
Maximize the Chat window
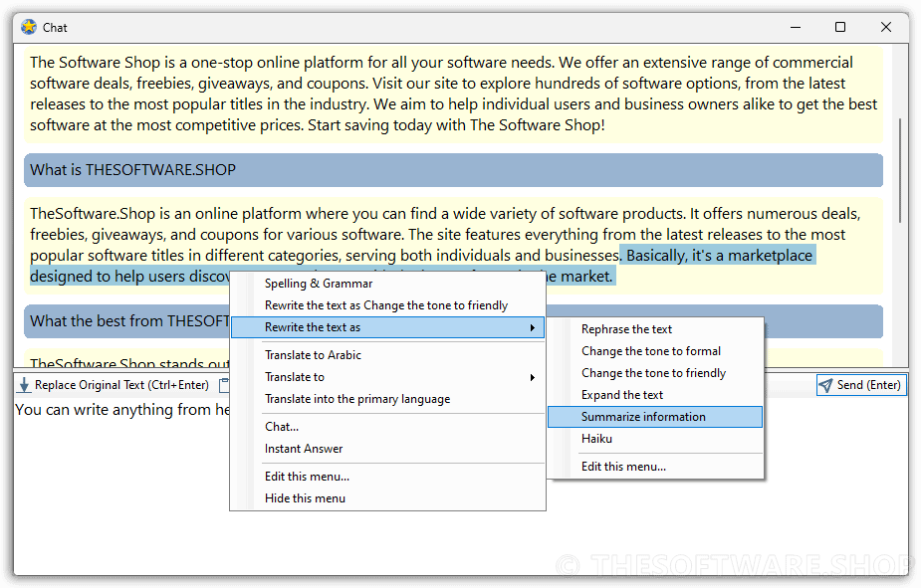click(840, 27)
